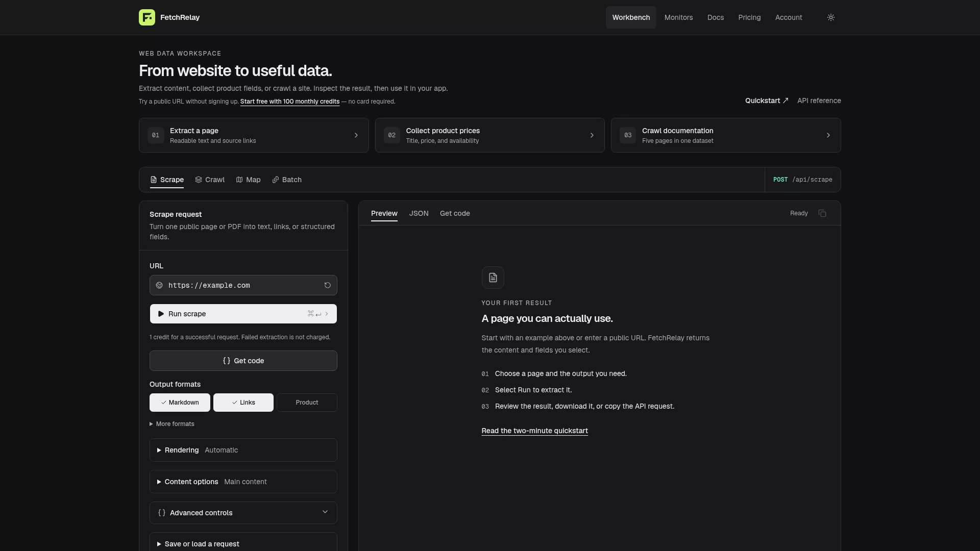Expand Save or load a request
980x551 pixels.
[x=243, y=544]
